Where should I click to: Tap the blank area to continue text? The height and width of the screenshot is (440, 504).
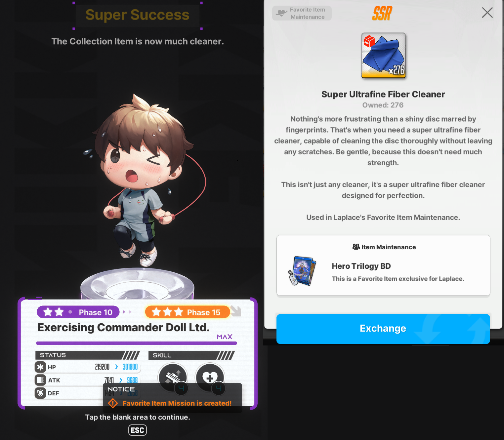(138, 417)
